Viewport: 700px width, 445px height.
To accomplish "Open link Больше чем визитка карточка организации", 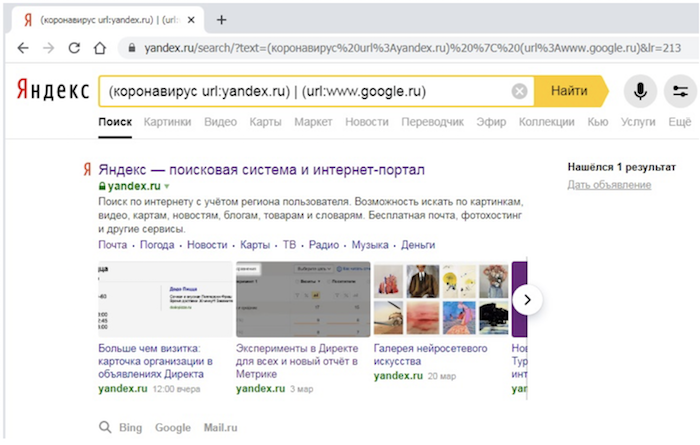I will pyautogui.click(x=155, y=361).
